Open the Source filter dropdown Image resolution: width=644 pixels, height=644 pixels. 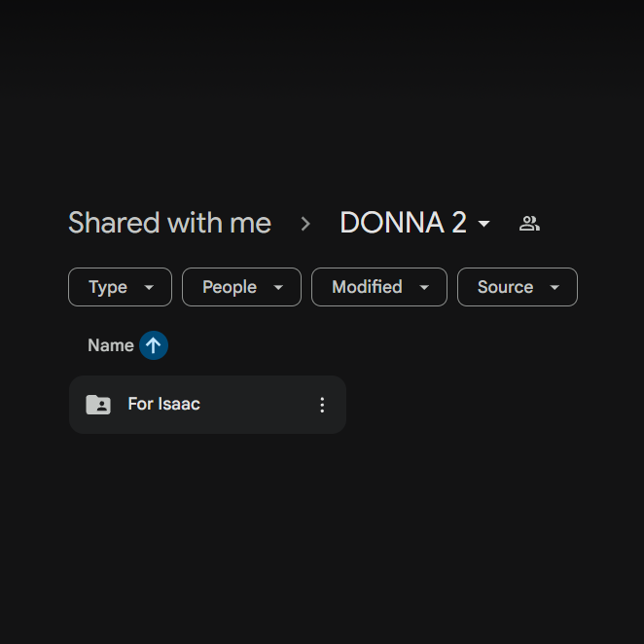(518, 287)
